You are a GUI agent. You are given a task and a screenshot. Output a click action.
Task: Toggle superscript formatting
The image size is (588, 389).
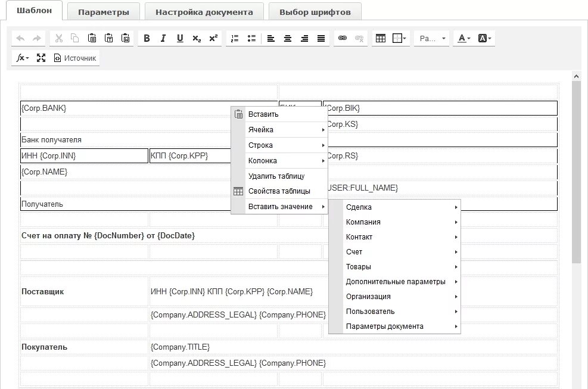pos(213,38)
